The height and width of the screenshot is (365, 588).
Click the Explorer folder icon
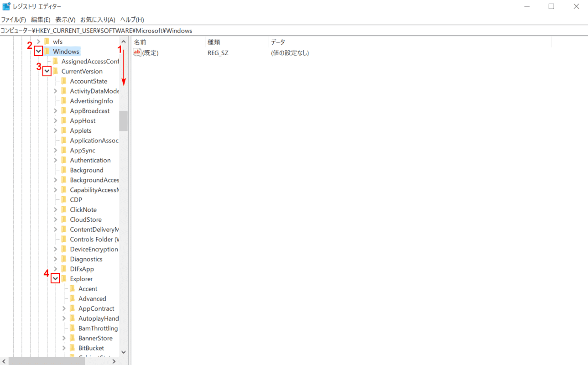click(64, 279)
